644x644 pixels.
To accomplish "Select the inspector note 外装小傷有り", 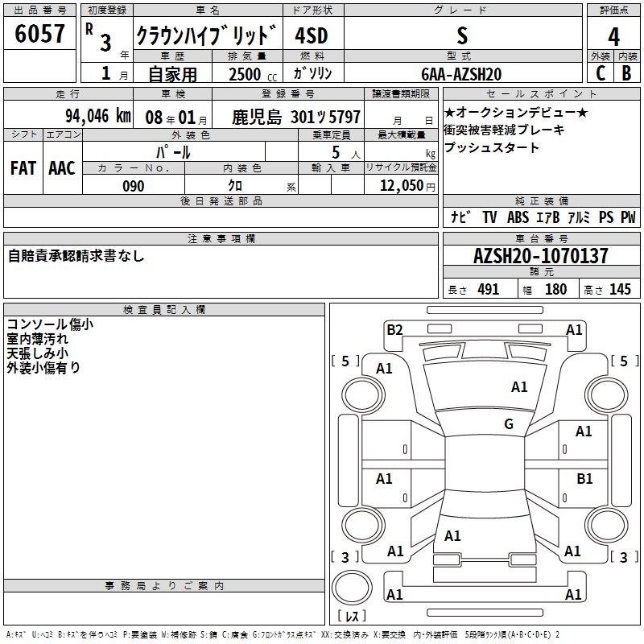I will point(43,368).
